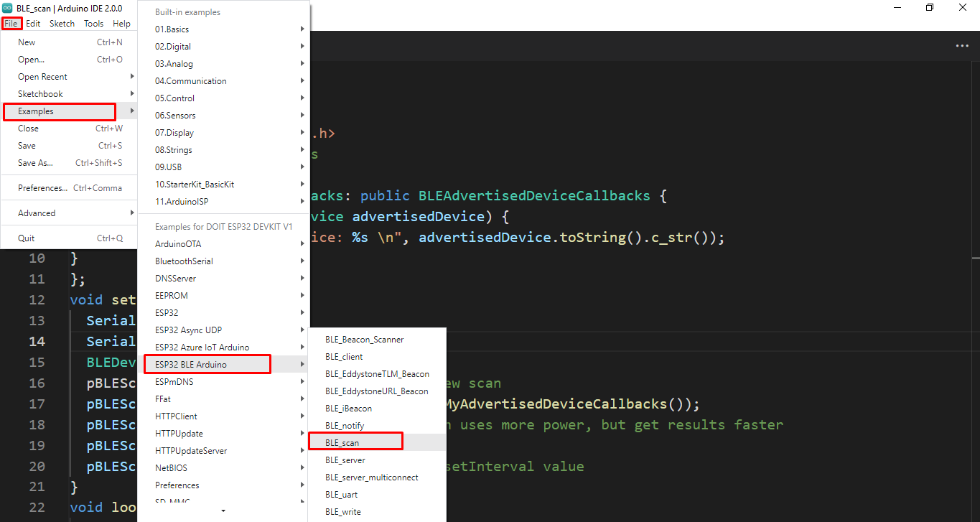Open the Sketch menu
The image size is (980, 522).
[62, 24]
